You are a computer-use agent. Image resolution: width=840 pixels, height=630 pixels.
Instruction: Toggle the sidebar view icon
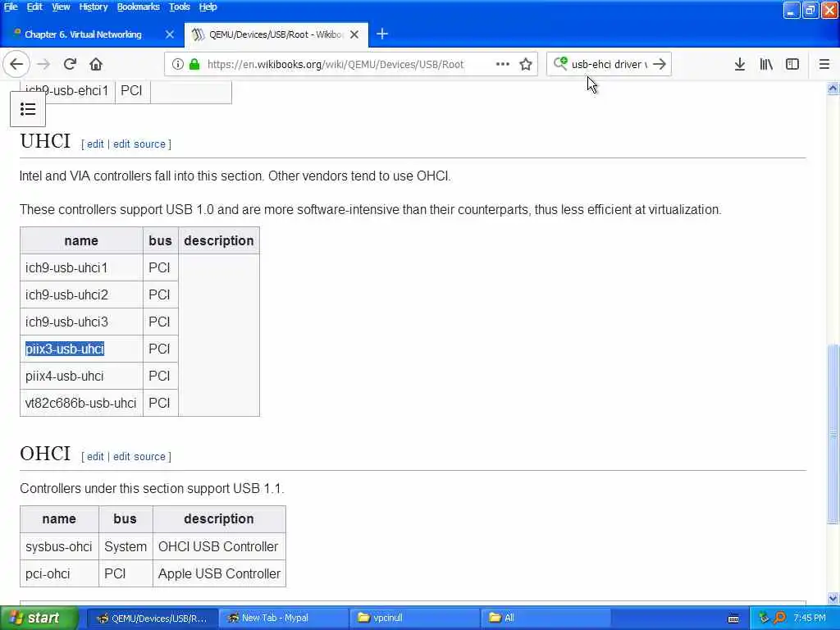[792, 64]
